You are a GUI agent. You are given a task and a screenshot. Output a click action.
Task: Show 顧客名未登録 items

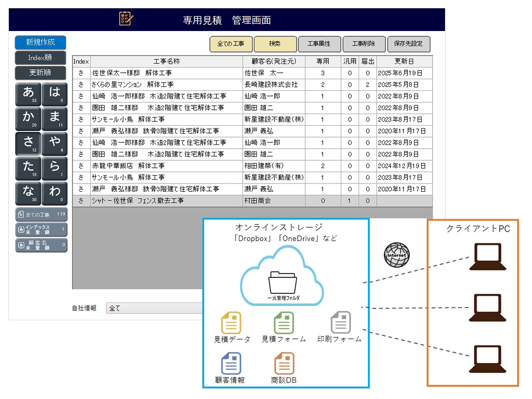[x=41, y=245]
